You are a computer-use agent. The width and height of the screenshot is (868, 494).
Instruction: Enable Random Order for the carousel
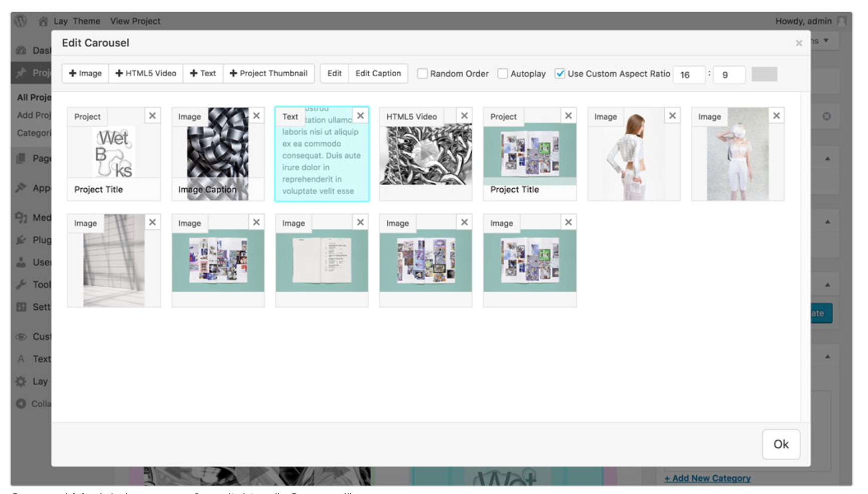point(422,73)
